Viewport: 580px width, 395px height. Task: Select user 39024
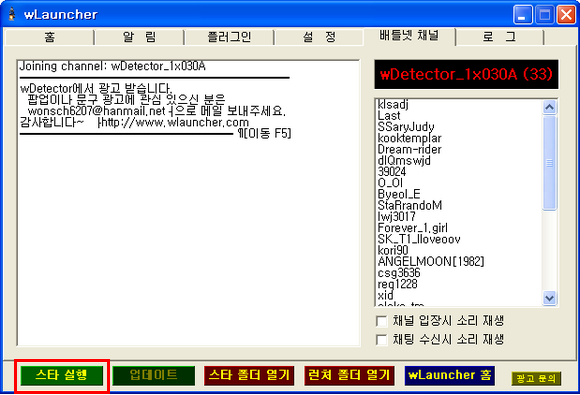[392, 172]
